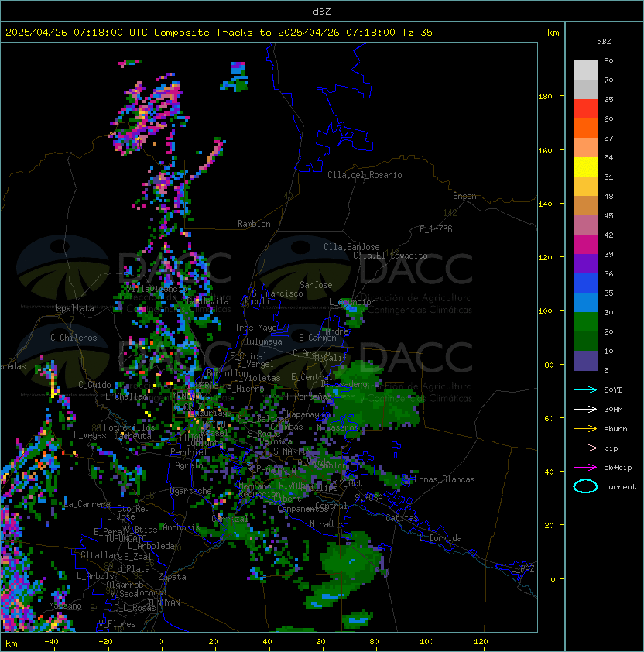
Task: Click the 'Catitas' map label
Action: pyautogui.click(x=402, y=518)
